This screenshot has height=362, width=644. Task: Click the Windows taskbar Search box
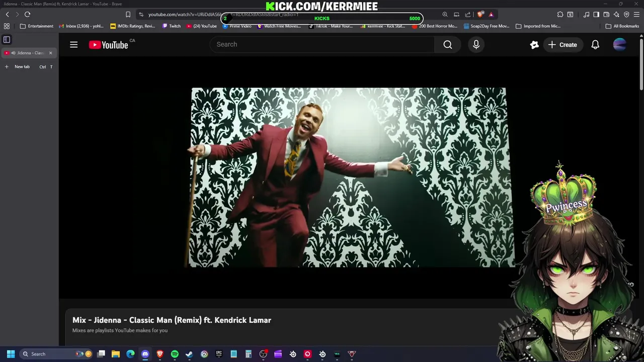point(56,354)
